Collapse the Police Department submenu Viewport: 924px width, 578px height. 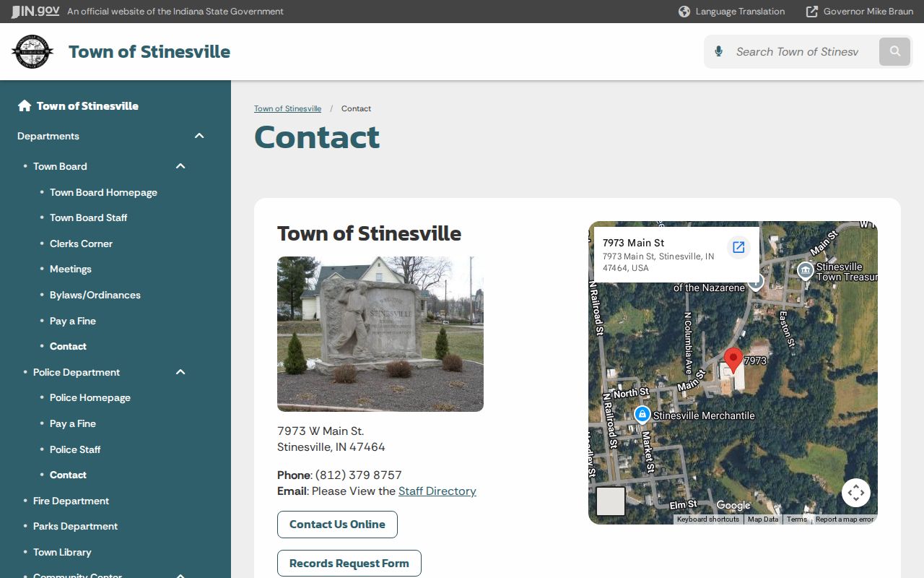click(x=180, y=372)
